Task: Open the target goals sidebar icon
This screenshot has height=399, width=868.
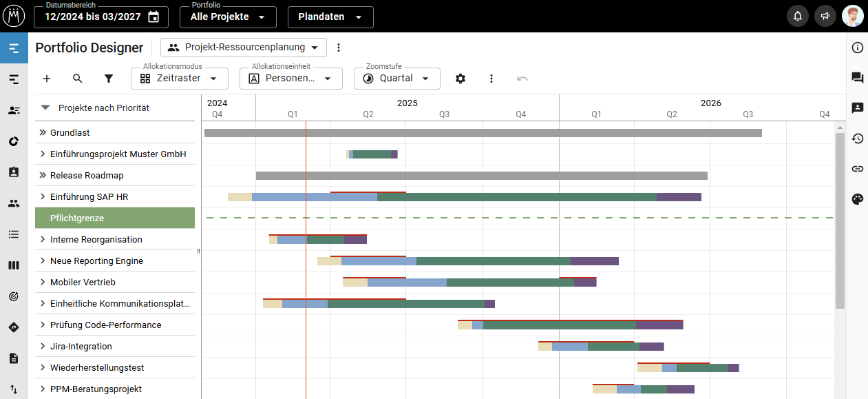Action: [14, 296]
